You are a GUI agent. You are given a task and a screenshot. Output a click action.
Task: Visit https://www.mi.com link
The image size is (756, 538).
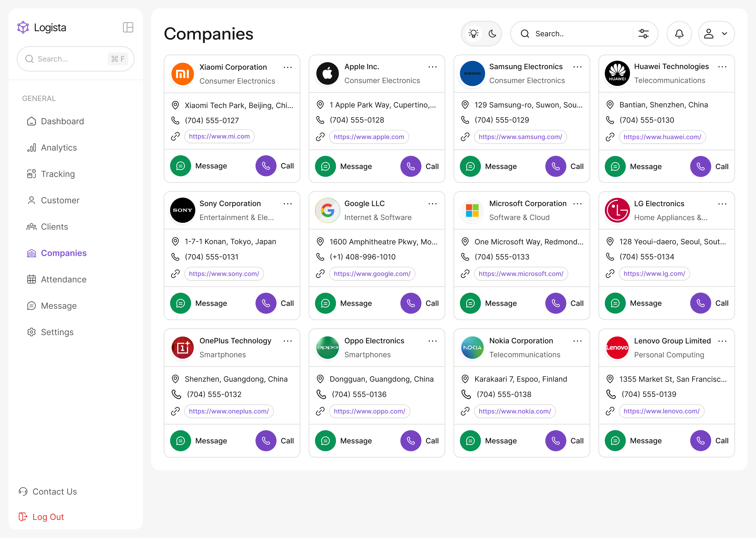click(x=219, y=136)
